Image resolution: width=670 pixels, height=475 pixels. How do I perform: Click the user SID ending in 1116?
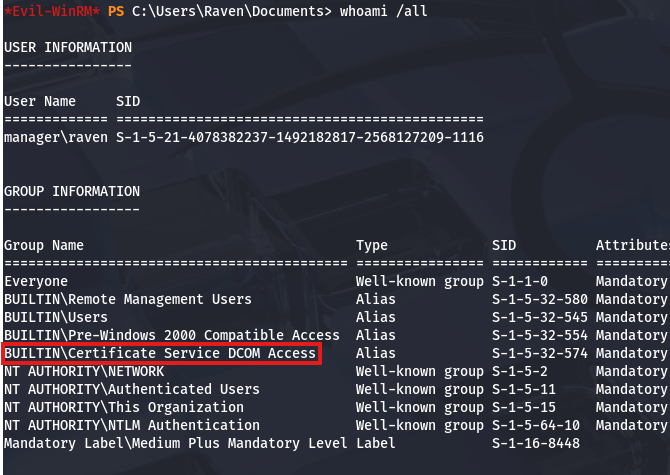coord(300,136)
